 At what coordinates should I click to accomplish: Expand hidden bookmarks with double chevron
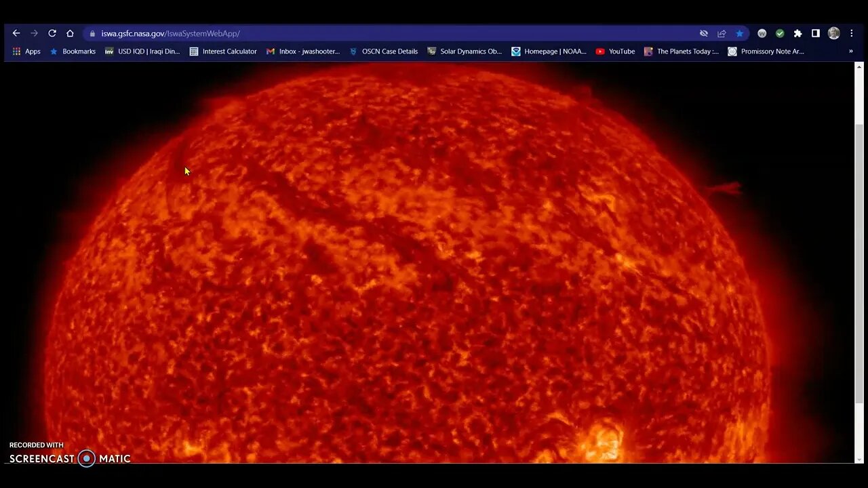851,52
